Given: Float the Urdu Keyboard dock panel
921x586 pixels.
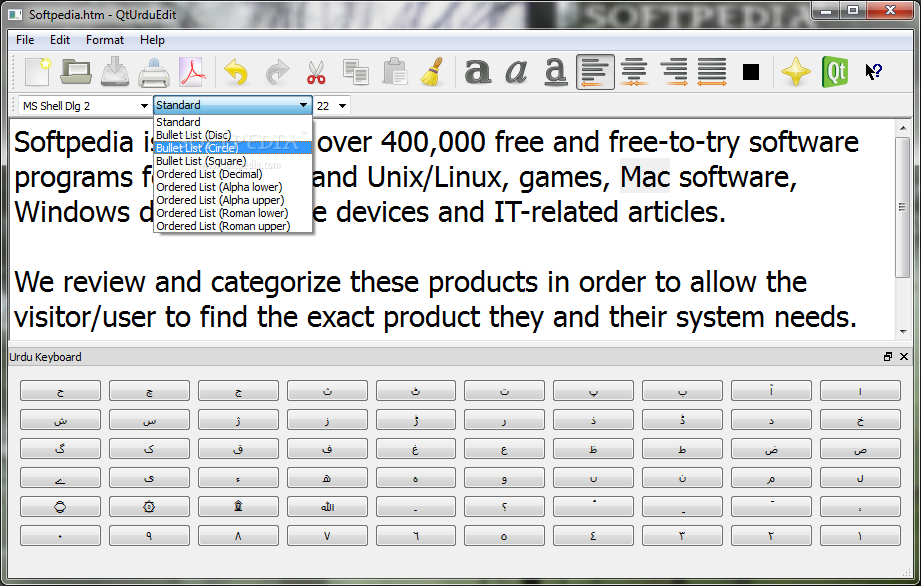Looking at the screenshot, I should [888, 356].
